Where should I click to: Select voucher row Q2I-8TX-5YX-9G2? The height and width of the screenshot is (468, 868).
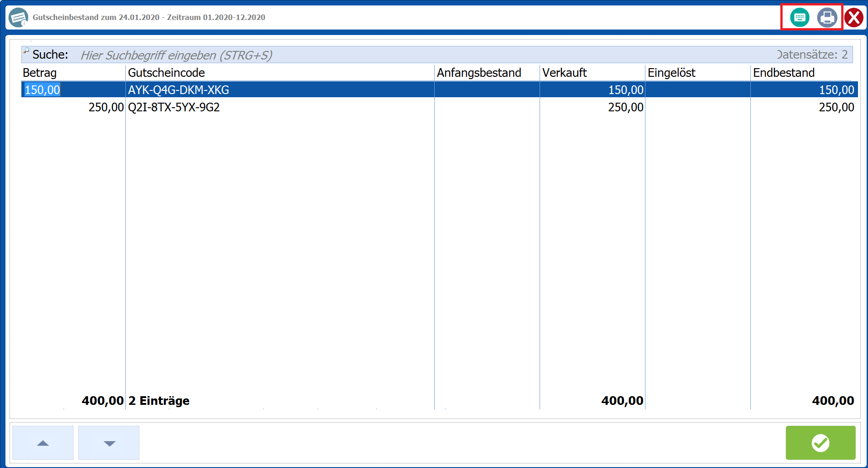click(x=174, y=107)
